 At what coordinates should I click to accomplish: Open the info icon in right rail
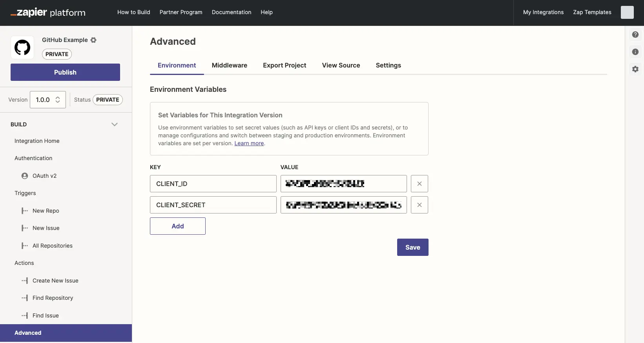(635, 52)
